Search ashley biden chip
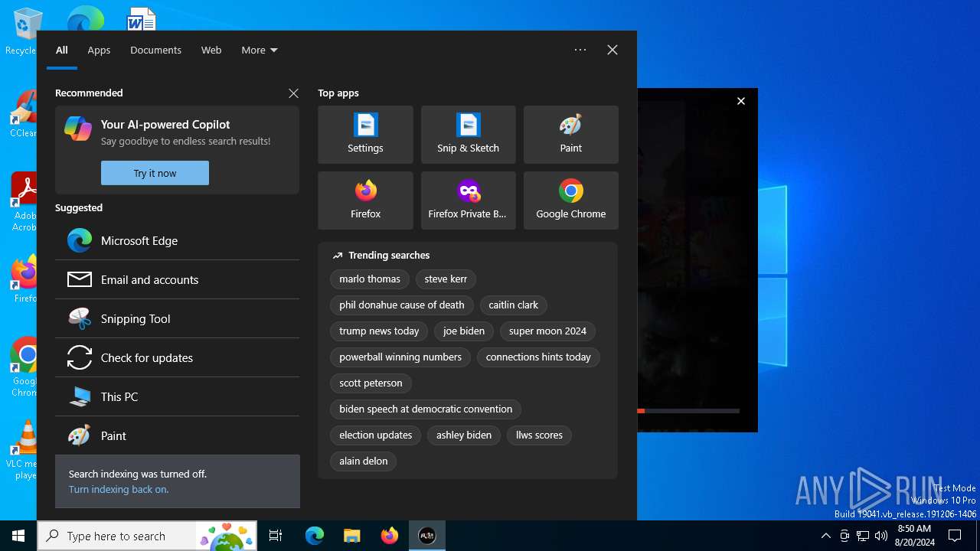The height and width of the screenshot is (551, 980). 464,435
